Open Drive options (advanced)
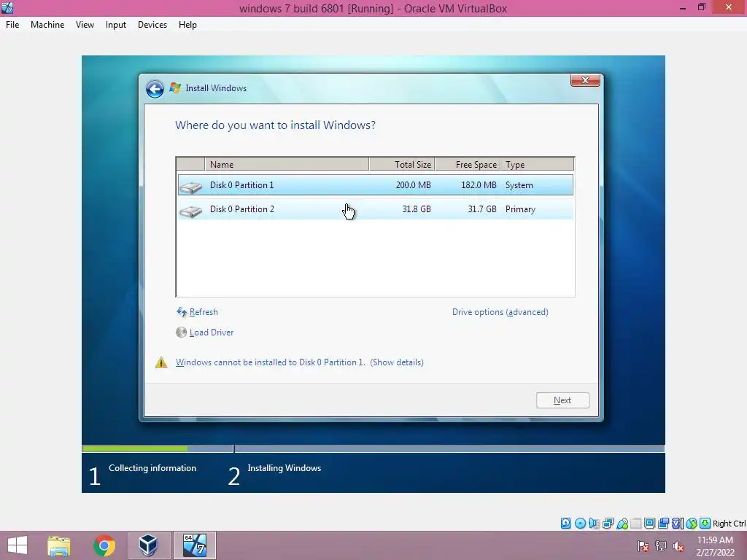This screenshot has height=560, width=747. click(x=500, y=312)
